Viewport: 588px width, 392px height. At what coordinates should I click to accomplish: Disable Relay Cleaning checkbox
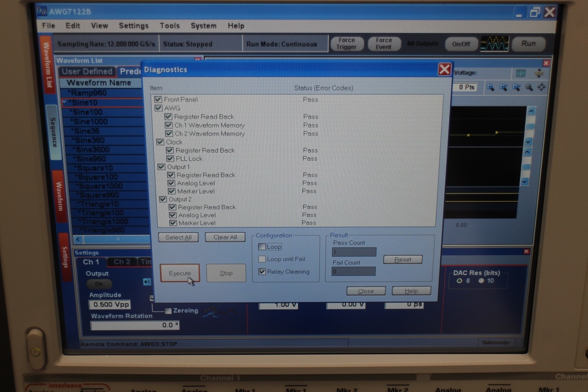point(262,272)
